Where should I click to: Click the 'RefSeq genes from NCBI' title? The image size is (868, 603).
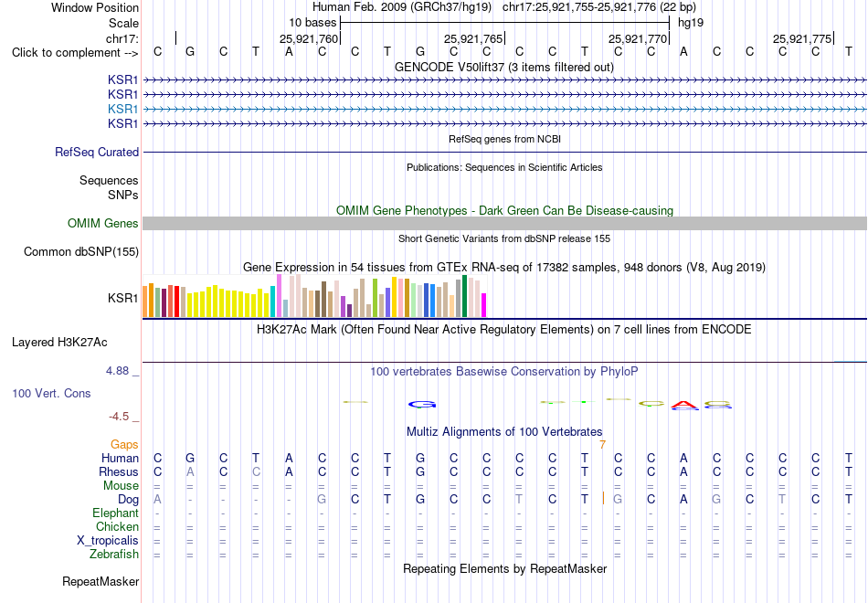(504, 139)
